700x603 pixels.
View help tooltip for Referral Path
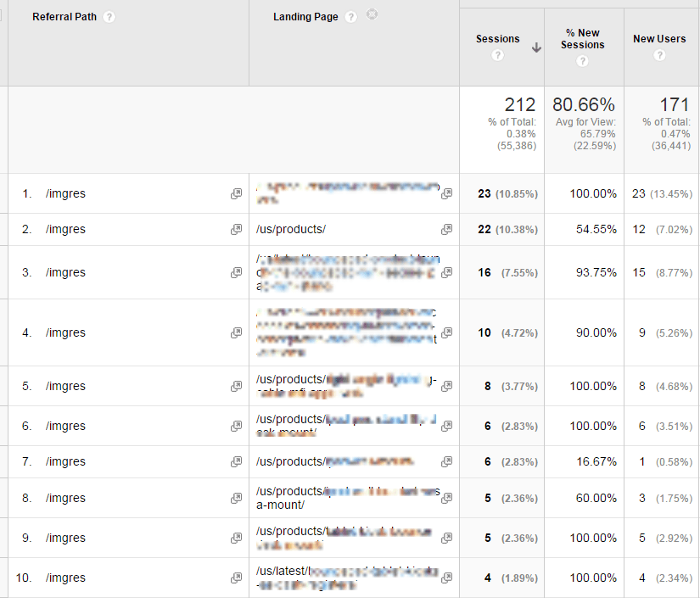(109, 16)
